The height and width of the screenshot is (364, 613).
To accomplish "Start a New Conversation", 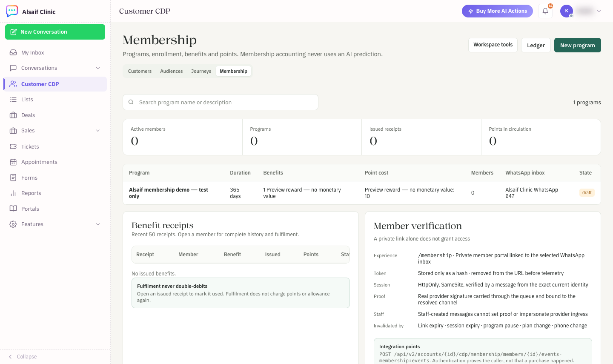I will coord(55,32).
